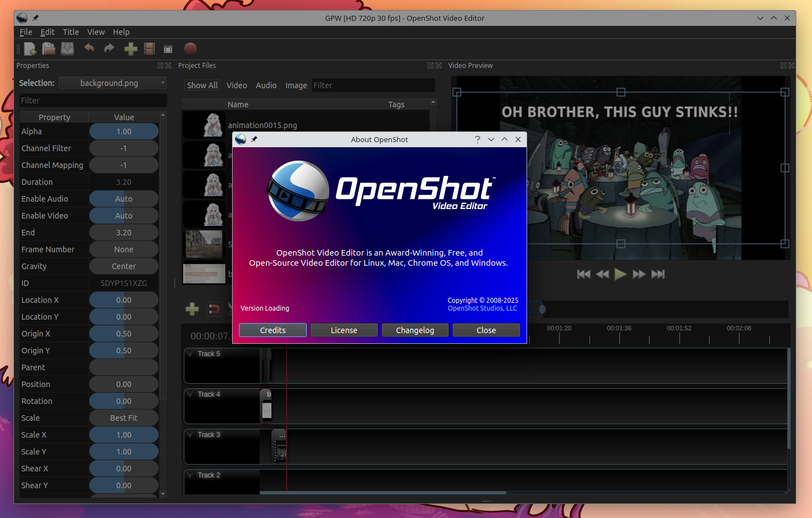Open the Help menu

pyautogui.click(x=121, y=32)
